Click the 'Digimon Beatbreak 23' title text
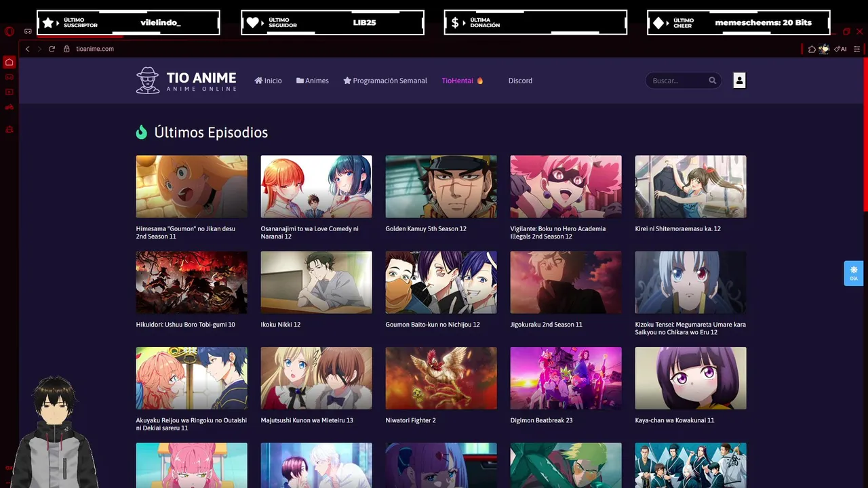The width and height of the screenshot is (868, 488). [541, 420]
